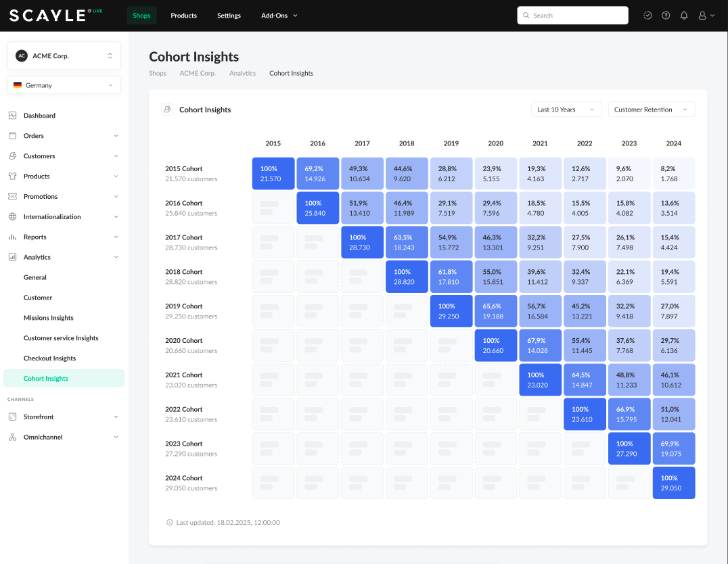Open the help question mark icon
This screenshot has width=728, height=564.
pyautogui.click(x=666, y=16)
